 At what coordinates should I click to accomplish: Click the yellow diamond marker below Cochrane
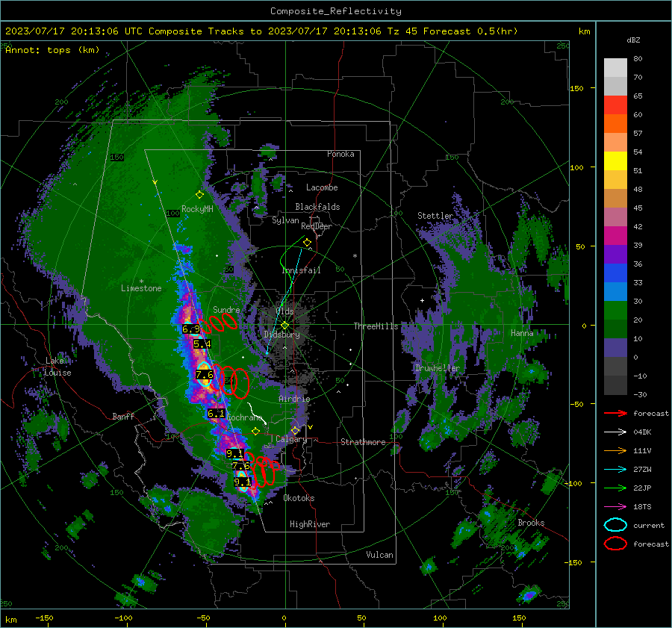256,432
